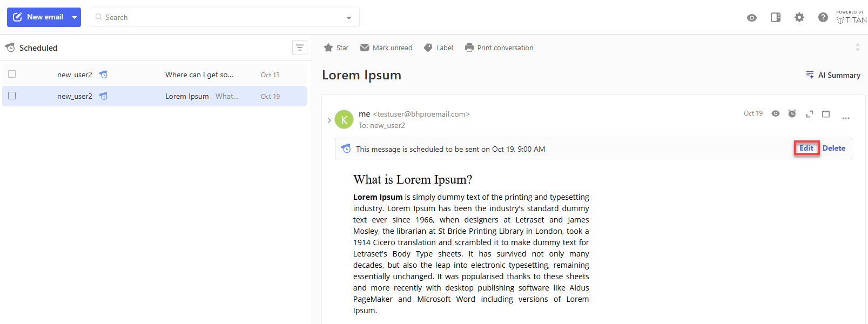
Task: Click the Scheduled folder title
Action: click(x=38, y=48)
